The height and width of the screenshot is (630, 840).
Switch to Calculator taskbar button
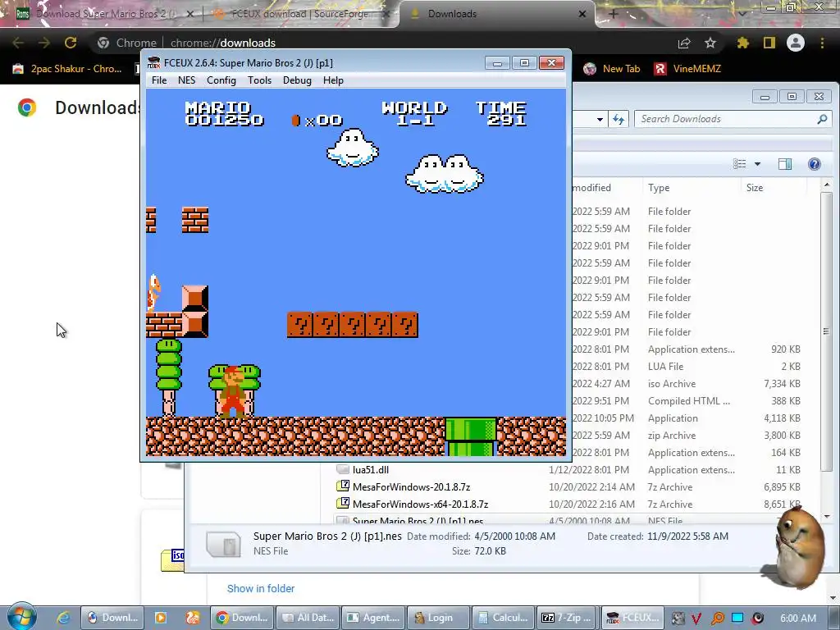(x=504, y=618)
